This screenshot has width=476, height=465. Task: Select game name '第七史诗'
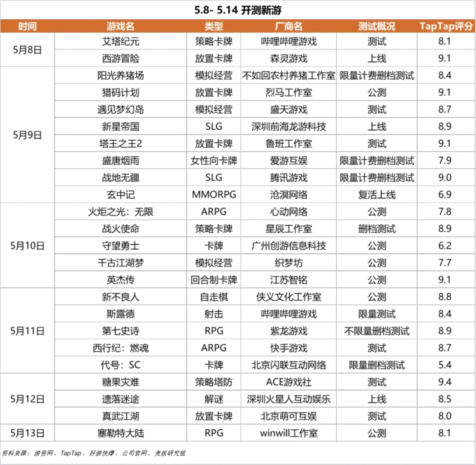tap(120, 331)
